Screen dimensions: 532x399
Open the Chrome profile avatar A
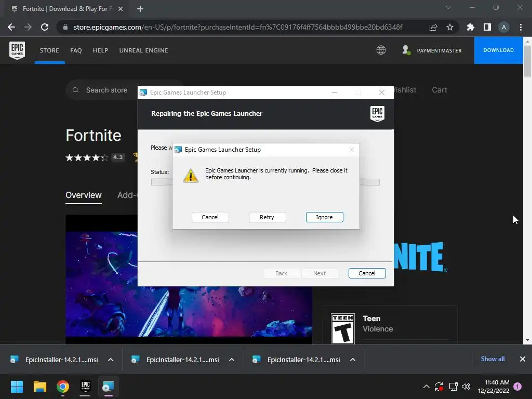(x=504, y=27)
